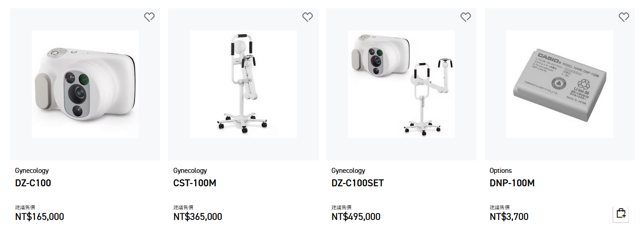Open the DZ-C100SET bundle product photo
The image size is (644, 237).
point(401,84)
